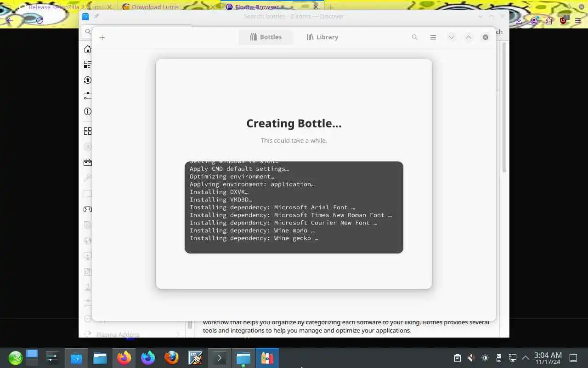Open the brightness tray icon
The height and width of the screenshot is (368, 588).
(x=485, y=357)
